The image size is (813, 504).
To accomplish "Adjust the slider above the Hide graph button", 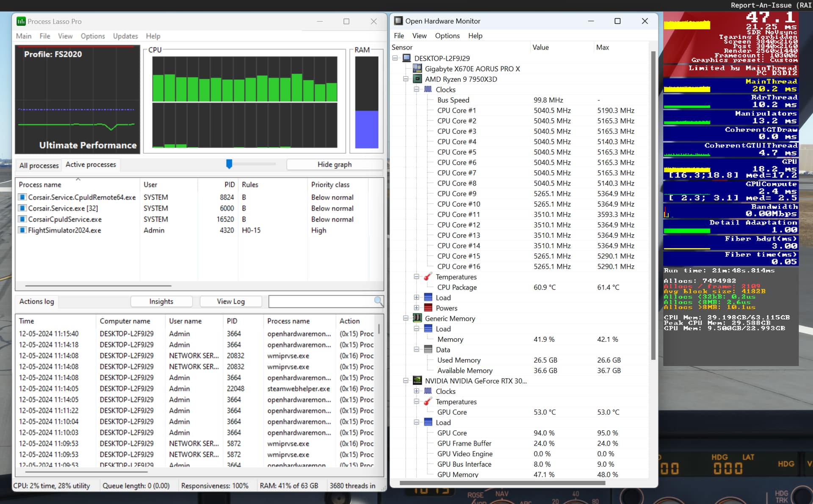I will tap(229, 164).
